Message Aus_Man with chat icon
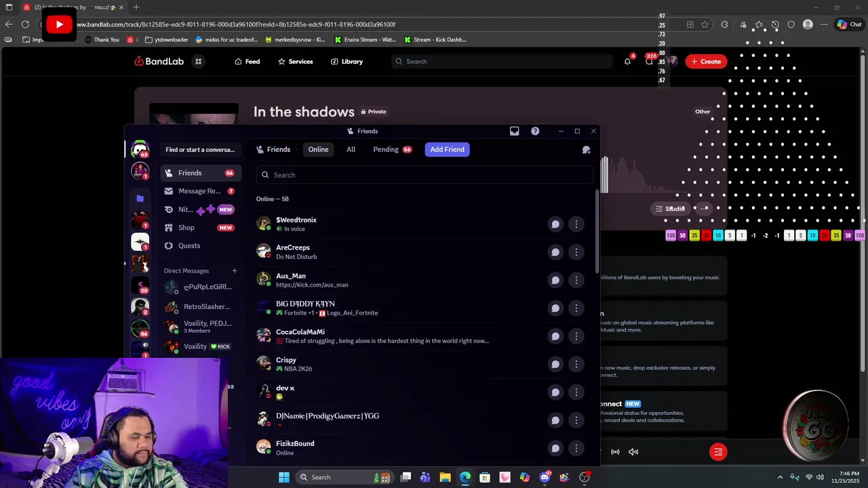This screenshot has height=488, width=868. click(x=555, y=280)
